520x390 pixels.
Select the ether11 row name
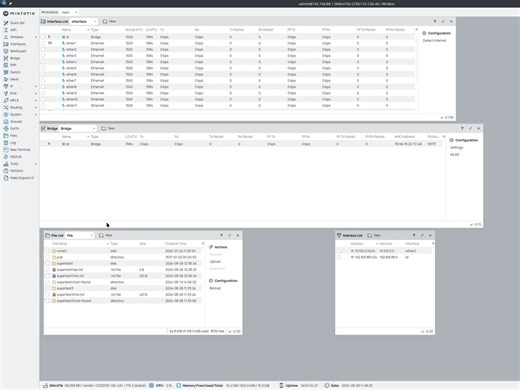71,106
